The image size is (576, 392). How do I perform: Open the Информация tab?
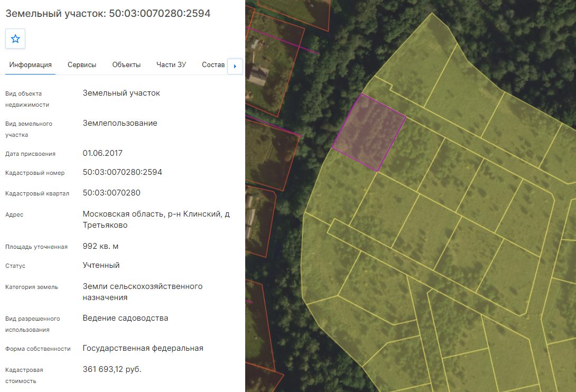point(31,64)
